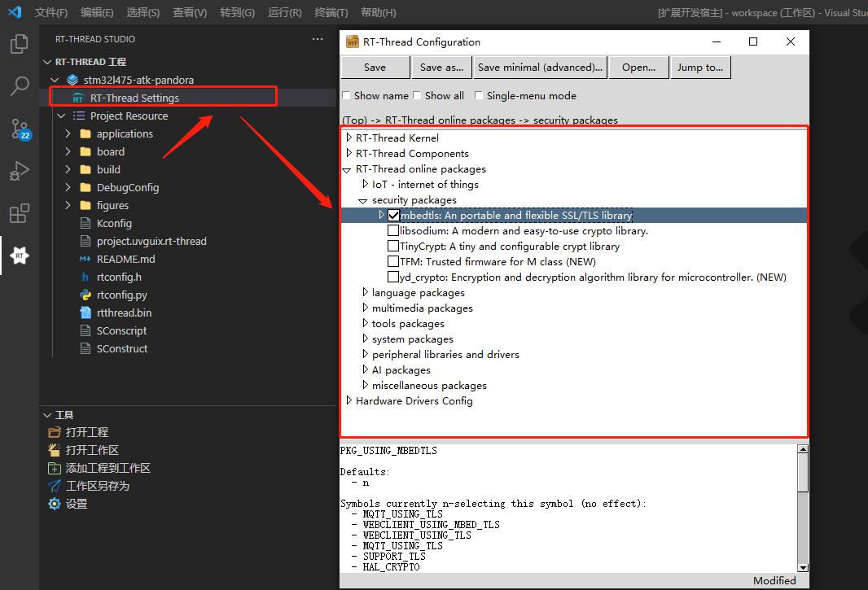Collapse the RT-Thread online packages node
Viewport: 868px width, 590px height.
(347, 170)
